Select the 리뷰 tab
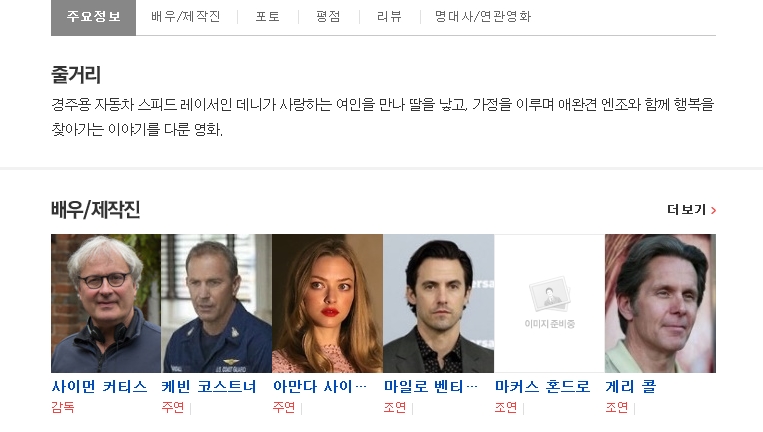Screen dimensions: 763x432 pos(389,17)
